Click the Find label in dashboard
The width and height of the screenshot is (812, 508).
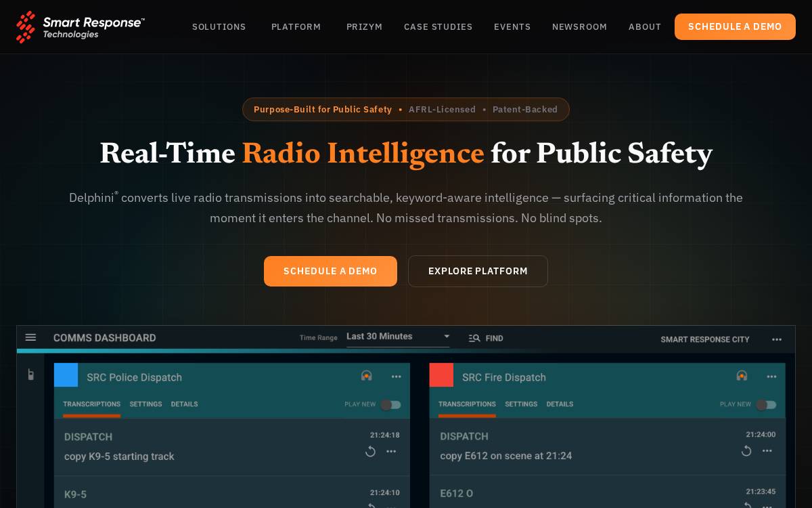pyautogui.click(x=494, y=338)
